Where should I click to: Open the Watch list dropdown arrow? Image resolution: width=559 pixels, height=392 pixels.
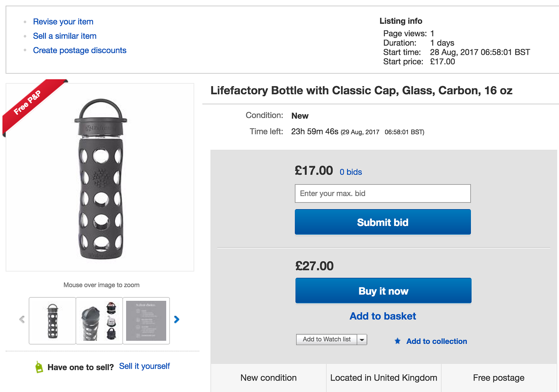point(362,340)
